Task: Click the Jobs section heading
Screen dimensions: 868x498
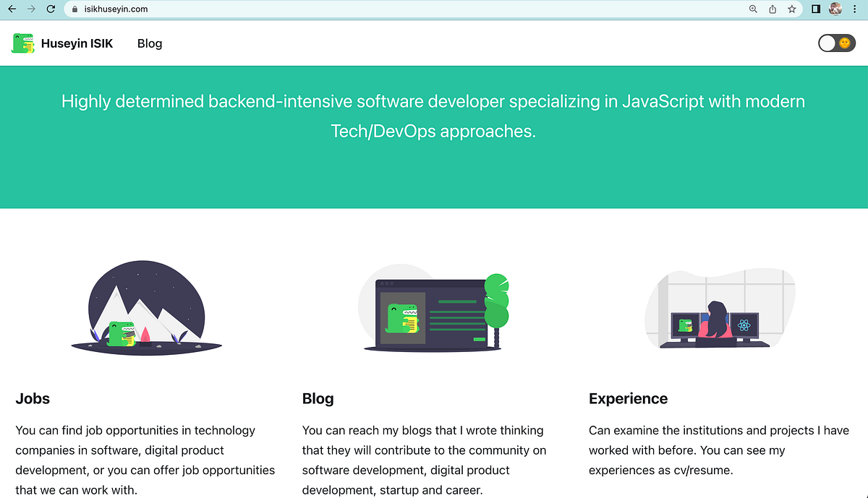Action: coord(33,398)
